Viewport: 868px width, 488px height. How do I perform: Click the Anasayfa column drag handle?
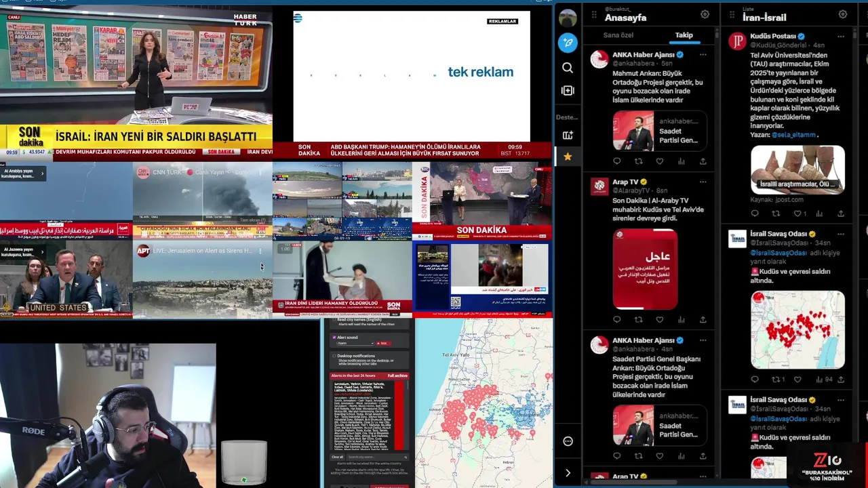pyautogui.click(x=594, y=14)
